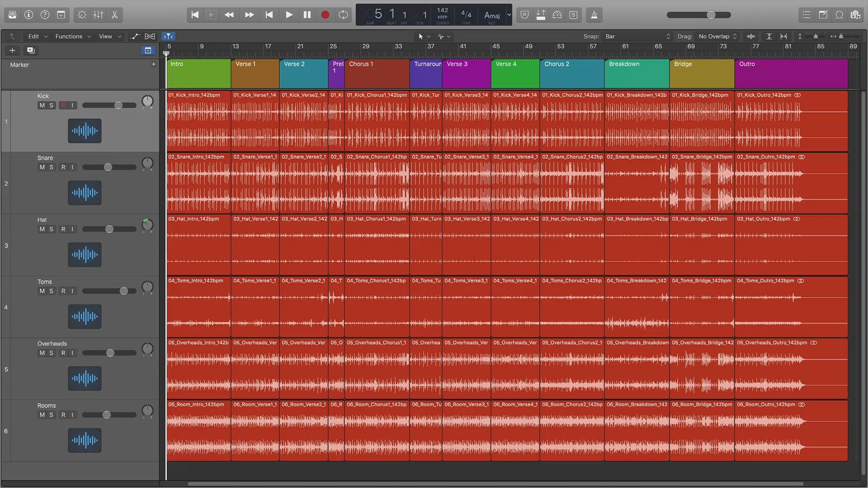Viewport: 868px width, 488px height.
Task: Click the Pause button
Action: coord(307,15)
